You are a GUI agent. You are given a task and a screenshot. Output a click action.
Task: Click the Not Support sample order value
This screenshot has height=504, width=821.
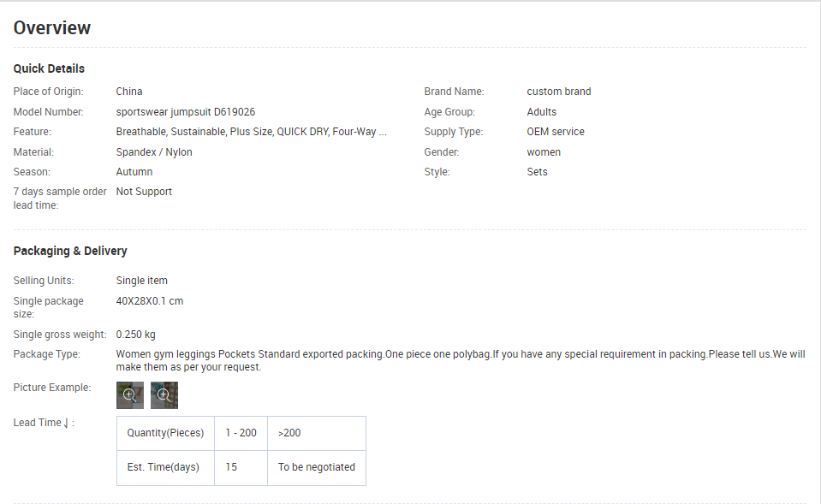[x=144, y=192]
